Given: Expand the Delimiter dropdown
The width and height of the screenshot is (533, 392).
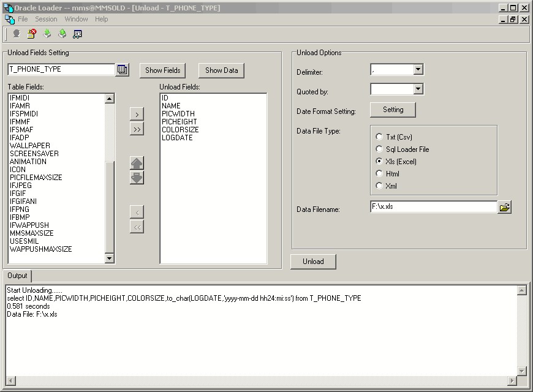Looking at the screenshot, I should point(418,70).
